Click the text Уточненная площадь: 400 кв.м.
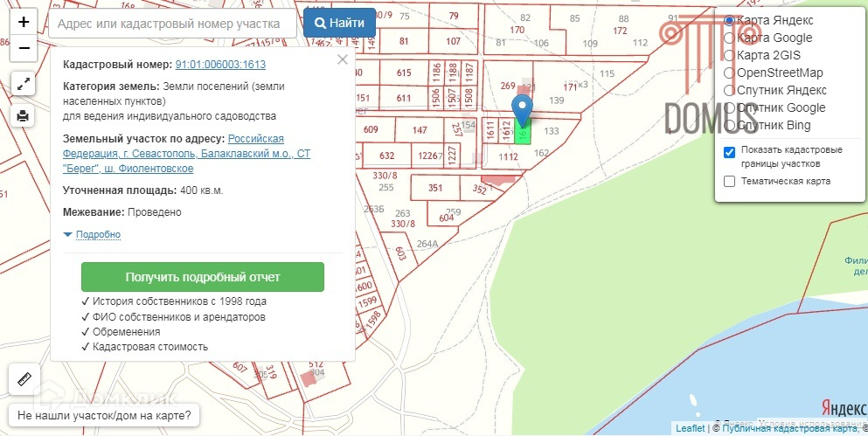Image resolution: width=868 pixels, height=436 pixels. [x=143, y=190]
